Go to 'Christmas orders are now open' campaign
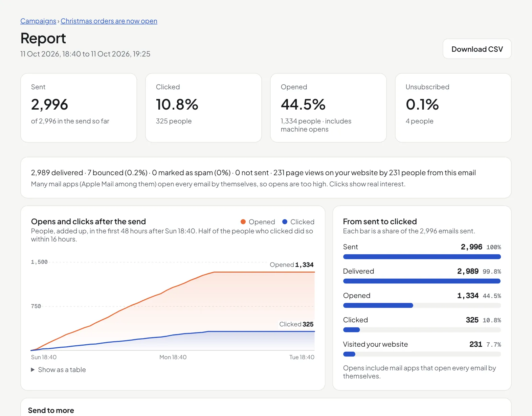The height and width of the screenshot is (416, 532). point(109,21)
